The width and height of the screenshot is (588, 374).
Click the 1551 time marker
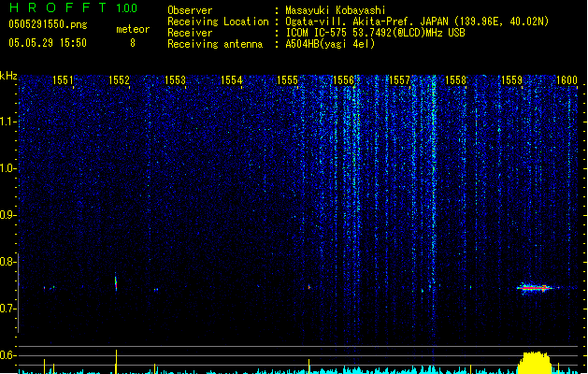pyautogui.click(x=63, y=80)
